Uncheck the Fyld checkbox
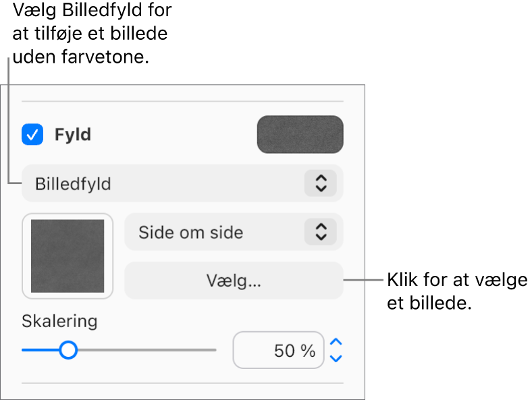 [x=32, y=135]
